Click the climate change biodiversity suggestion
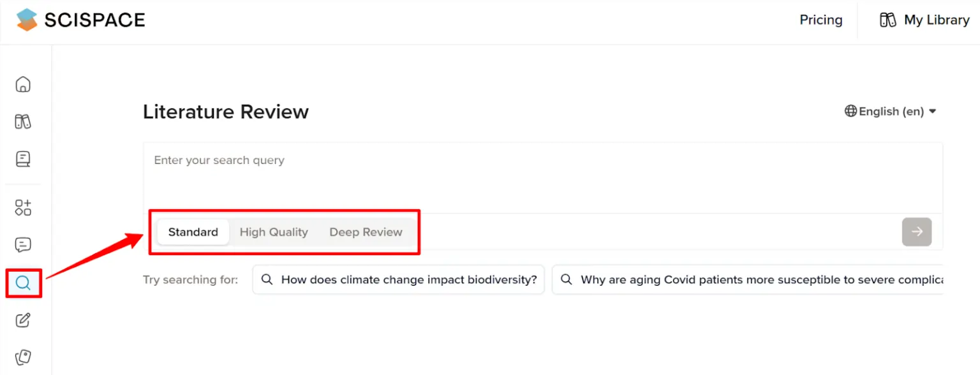Viewport: 980px width, 375px height. [398, 279]
